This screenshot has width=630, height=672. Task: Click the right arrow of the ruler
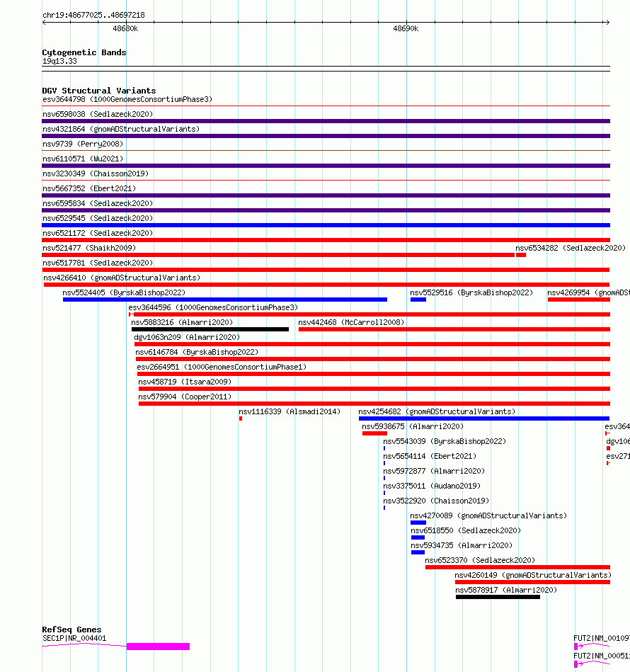click(x=607, y=22)
